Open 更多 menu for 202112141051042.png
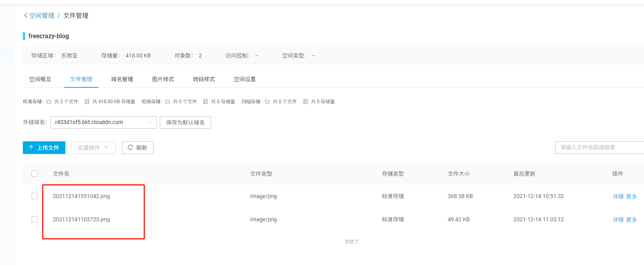 pos(631,196)
